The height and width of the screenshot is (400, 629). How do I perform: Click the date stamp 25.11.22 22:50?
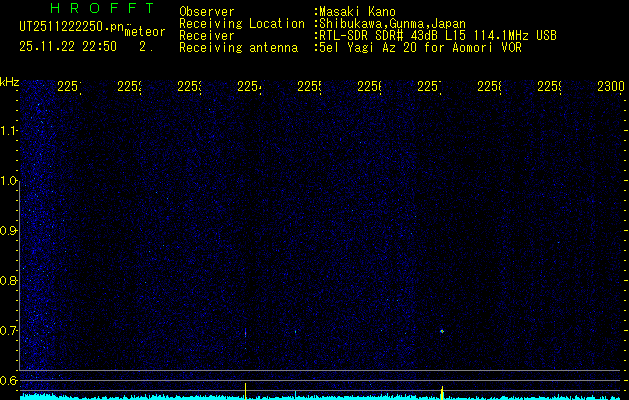tap(68, 47)
